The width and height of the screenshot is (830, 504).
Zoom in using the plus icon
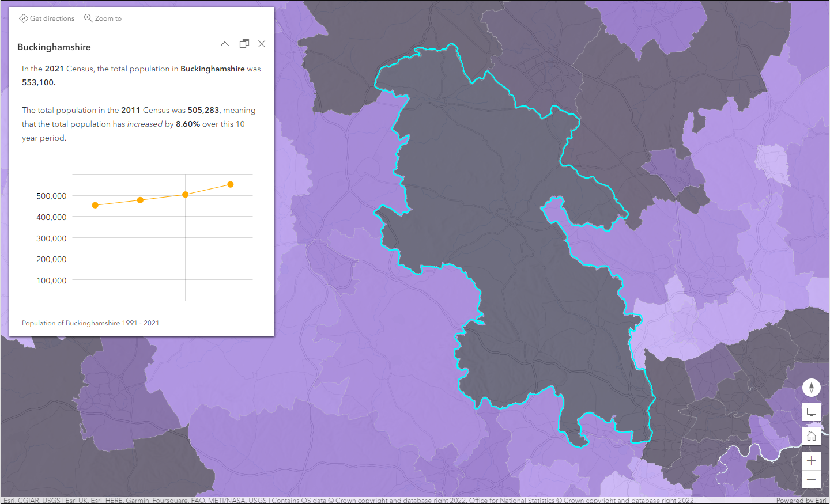tap(811, 460)
